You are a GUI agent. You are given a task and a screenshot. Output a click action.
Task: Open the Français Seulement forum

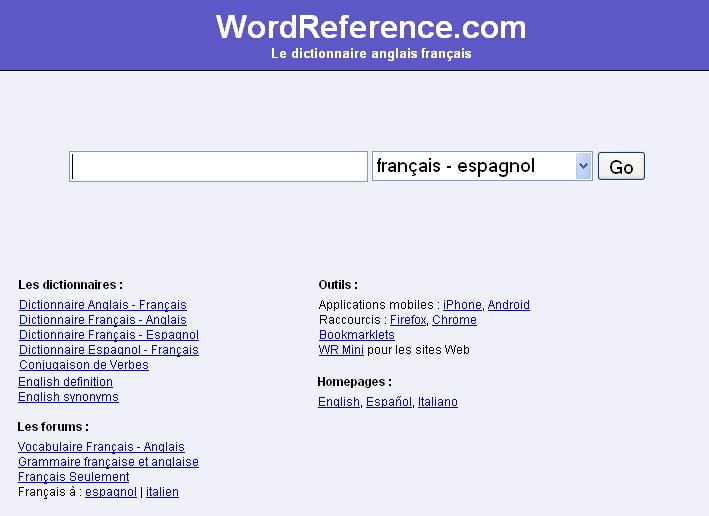click(x=74, y=477)
